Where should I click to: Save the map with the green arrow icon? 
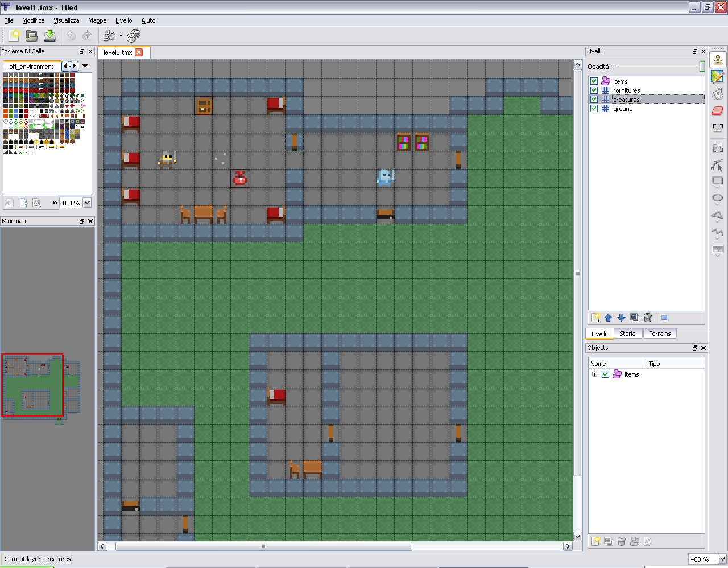coord(50,36)
